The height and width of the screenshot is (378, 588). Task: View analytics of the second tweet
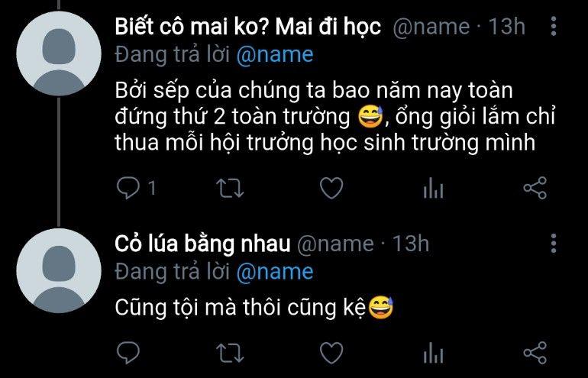(433, 353)
